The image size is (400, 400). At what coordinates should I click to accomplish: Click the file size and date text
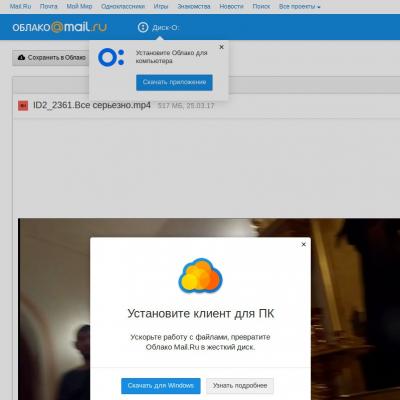point(186,106)
